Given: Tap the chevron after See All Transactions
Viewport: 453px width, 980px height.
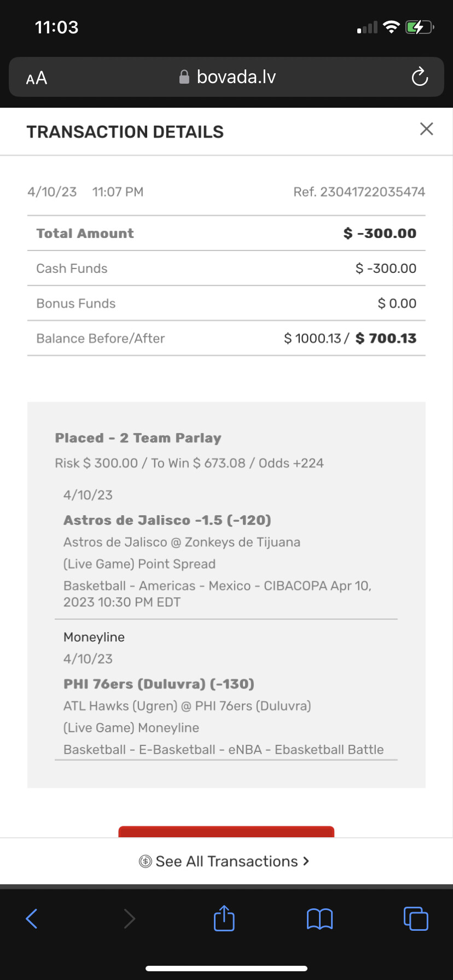Looking at the screenshot, I should pyautogui.click(x=306, y=861).
